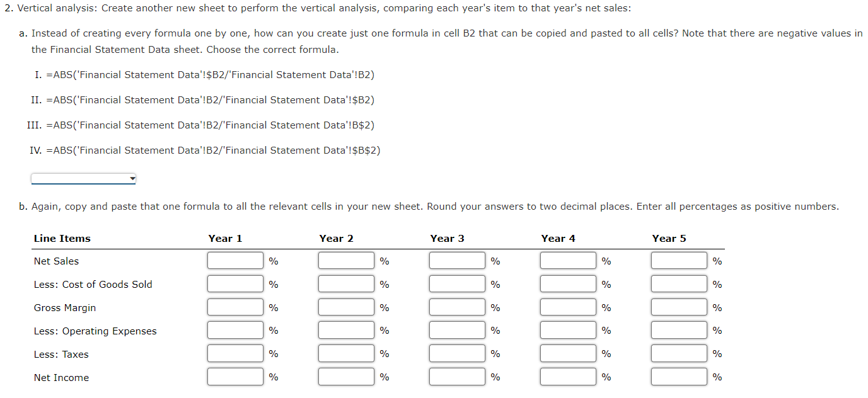Click Gross Margin Year 5 input box
This screenshot has height=398, width=868.
tap(679, 307)
